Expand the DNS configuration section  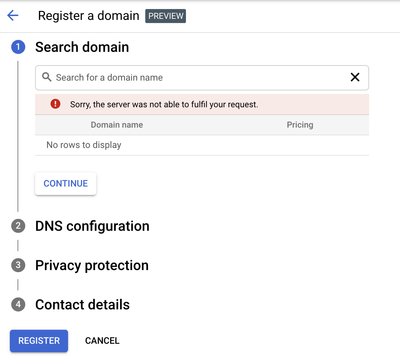click(92, 226)
